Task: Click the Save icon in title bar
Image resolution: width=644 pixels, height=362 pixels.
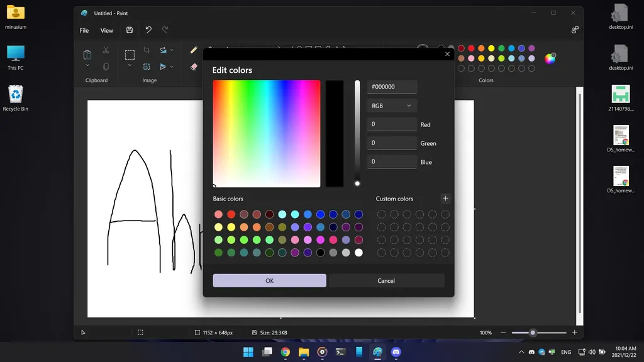Action: (130, 30)
